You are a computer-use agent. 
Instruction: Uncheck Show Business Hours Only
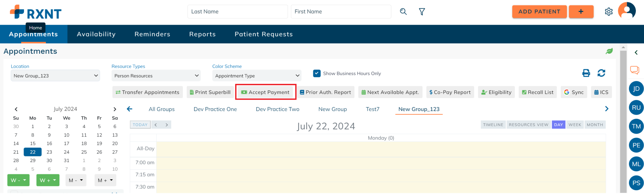point(317,73)
